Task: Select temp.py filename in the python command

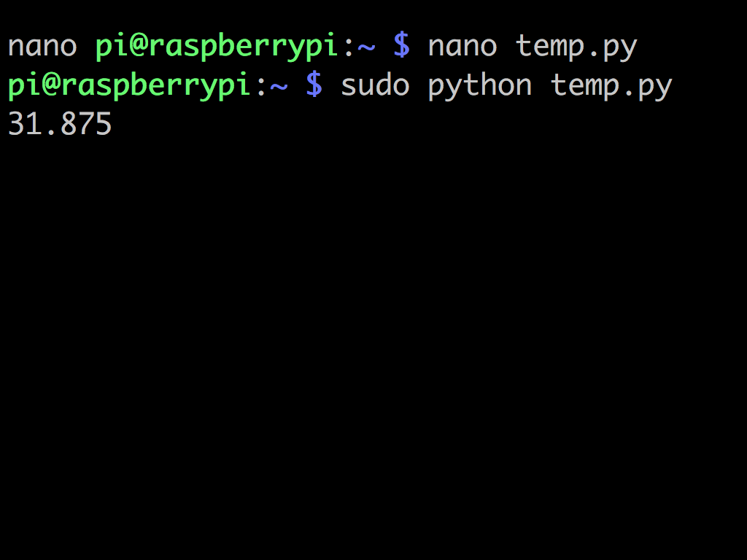Action: 611,87
